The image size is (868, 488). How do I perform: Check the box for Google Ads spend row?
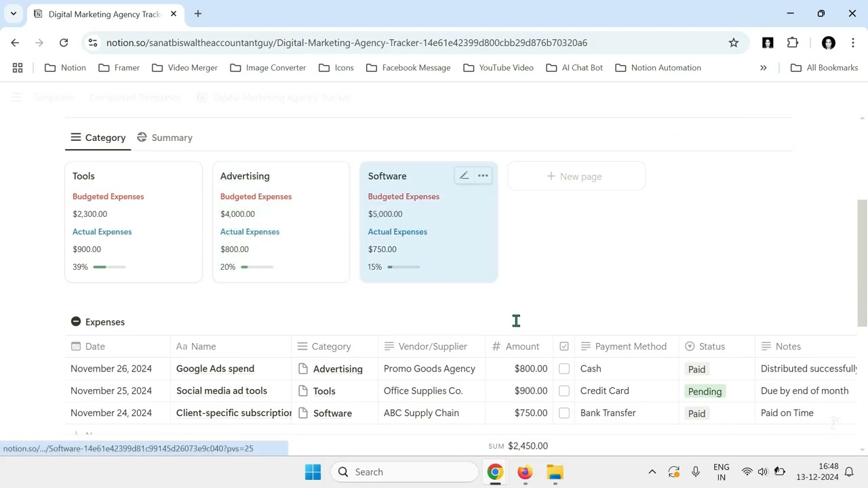click(564, 369)
